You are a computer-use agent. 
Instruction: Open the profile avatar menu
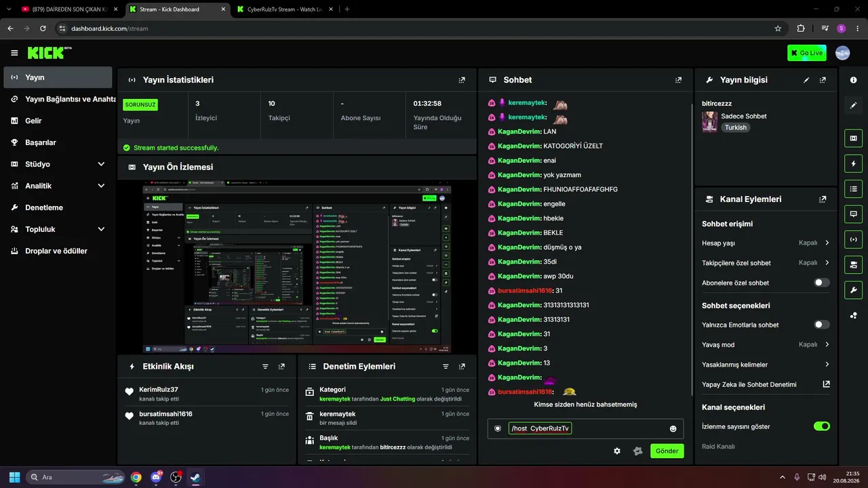(x=842, y=53)
